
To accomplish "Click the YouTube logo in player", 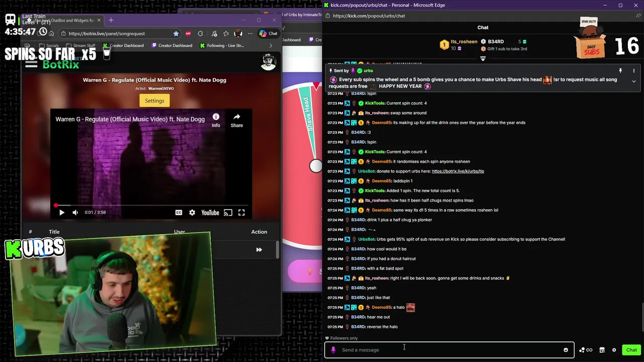I will 210,213.
